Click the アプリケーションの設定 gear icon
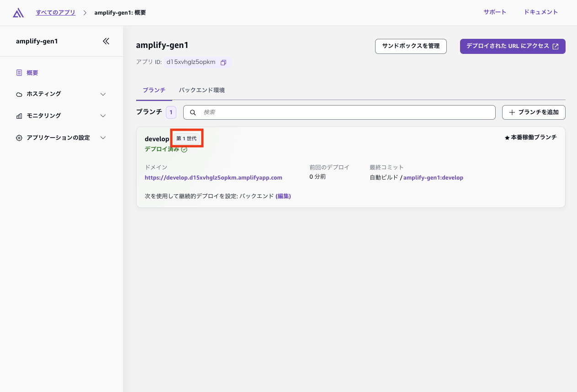577x392 pixels. pyautogui.click(x=19, y=138)
